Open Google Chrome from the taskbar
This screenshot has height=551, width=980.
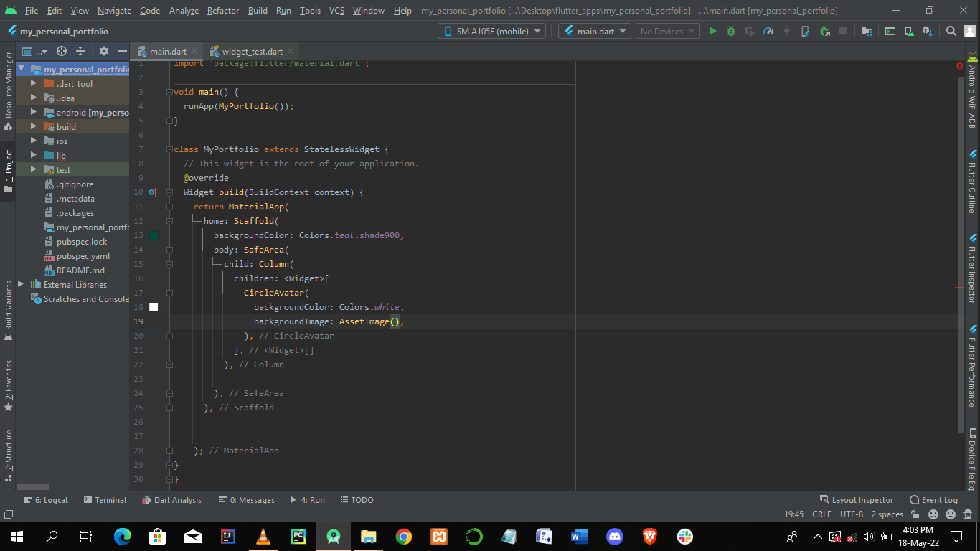click(x=404, y=536)
